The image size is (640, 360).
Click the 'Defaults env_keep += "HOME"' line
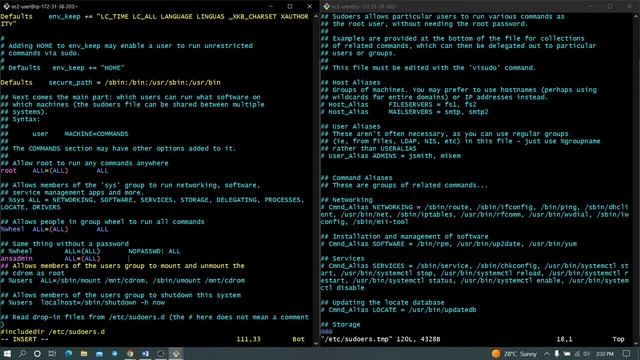(62, 68)
